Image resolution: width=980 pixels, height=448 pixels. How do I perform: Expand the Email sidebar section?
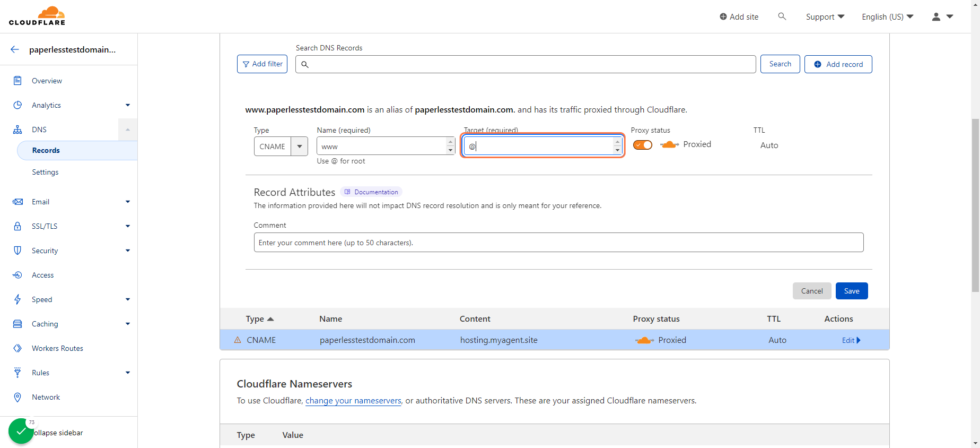point(128,202)
